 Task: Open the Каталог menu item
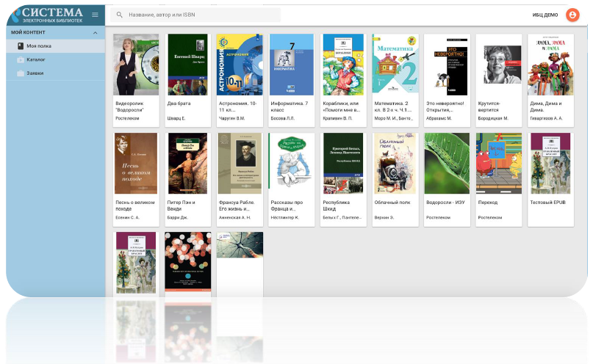pyautogui.click(x=36, y=59)
